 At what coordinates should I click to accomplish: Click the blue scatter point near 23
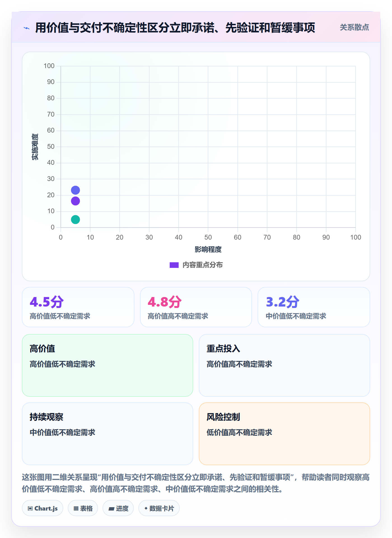pyautogui.click(x=75, y=190)
